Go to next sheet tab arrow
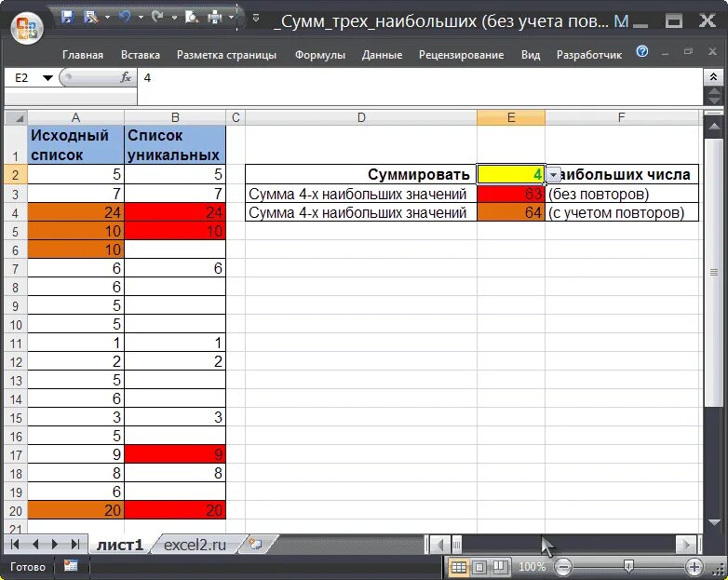The height and width of the screenshot is (580, 728). (55, 545)
